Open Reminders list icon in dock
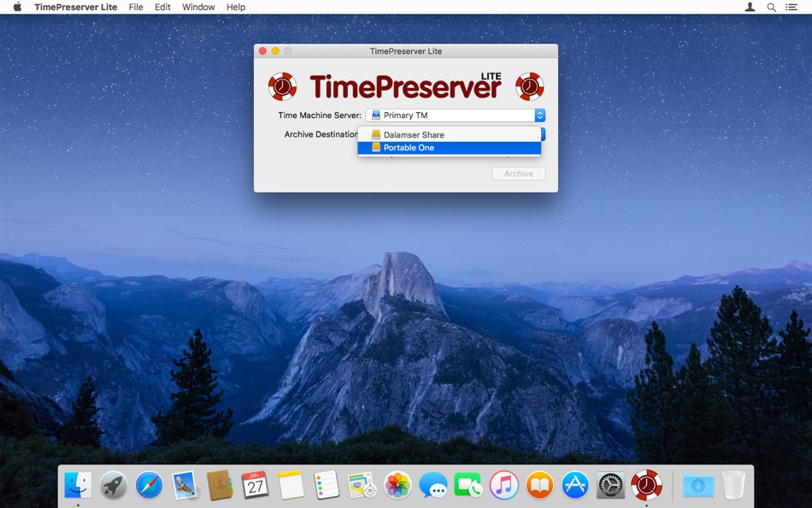Image resolution: width=812 pixels, height=508 pixels. [327, 485]
